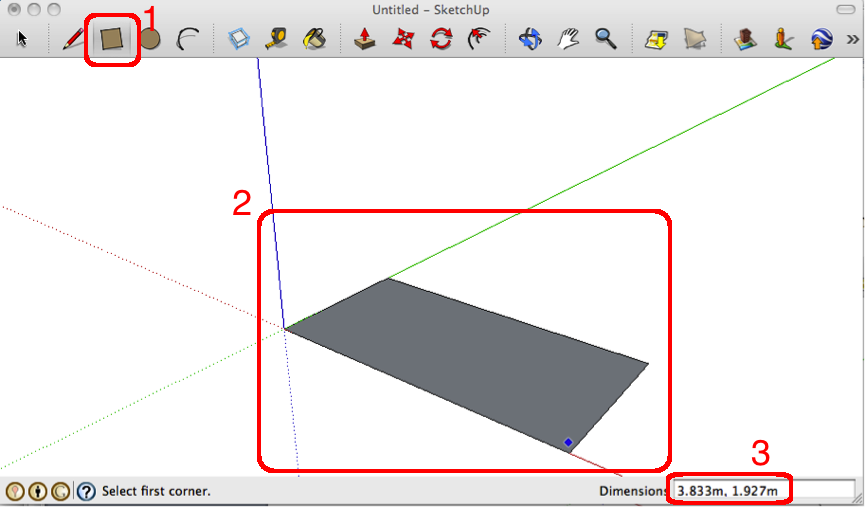
Task: Pick the Tape Measure tool
Action: tap(278, 39)
